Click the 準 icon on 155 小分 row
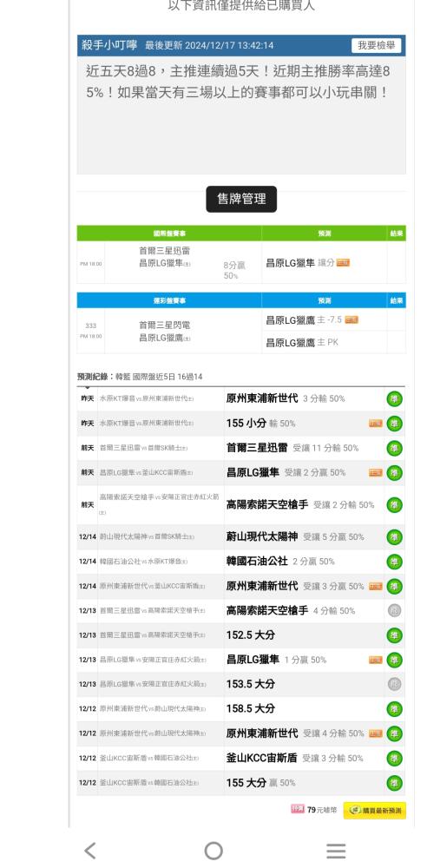 coord(394,424)
